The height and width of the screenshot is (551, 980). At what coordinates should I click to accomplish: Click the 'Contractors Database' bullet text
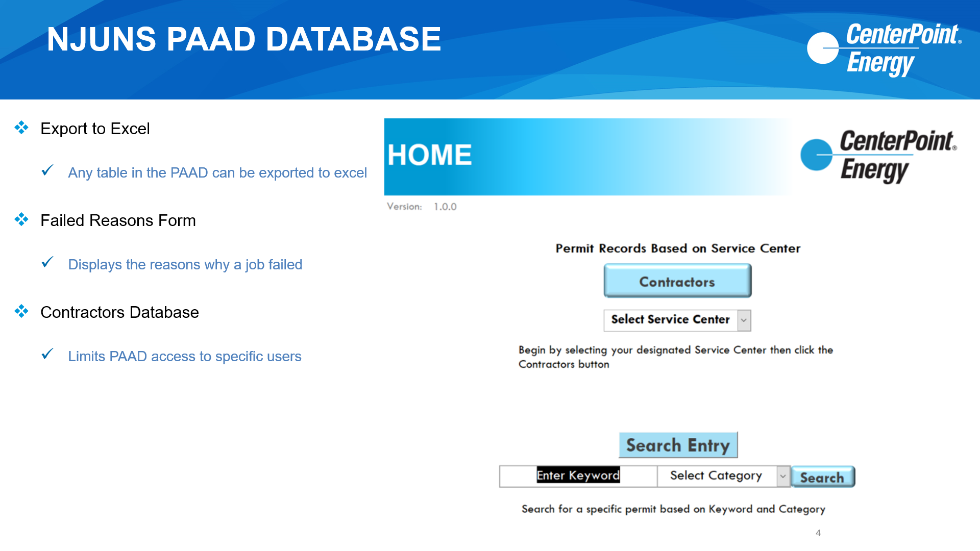pos(119,312)
